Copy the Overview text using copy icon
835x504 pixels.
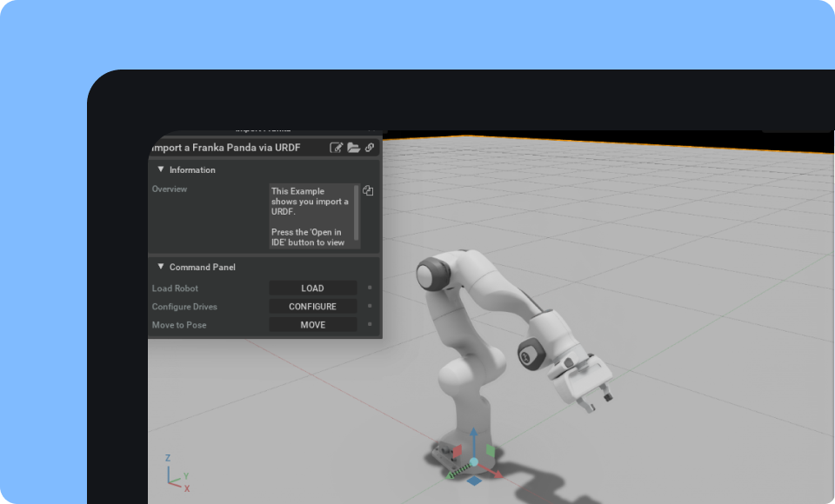point(368,191)
